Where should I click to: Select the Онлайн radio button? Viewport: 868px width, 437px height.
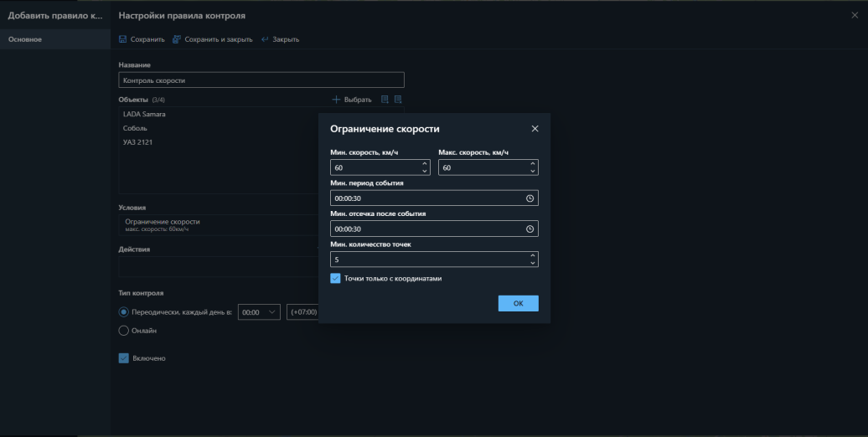pos(124,331)
